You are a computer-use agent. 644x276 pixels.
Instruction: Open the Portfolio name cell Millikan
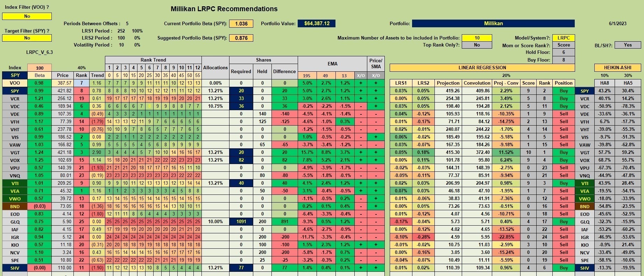pyautogui.click(x=493, y=23)
